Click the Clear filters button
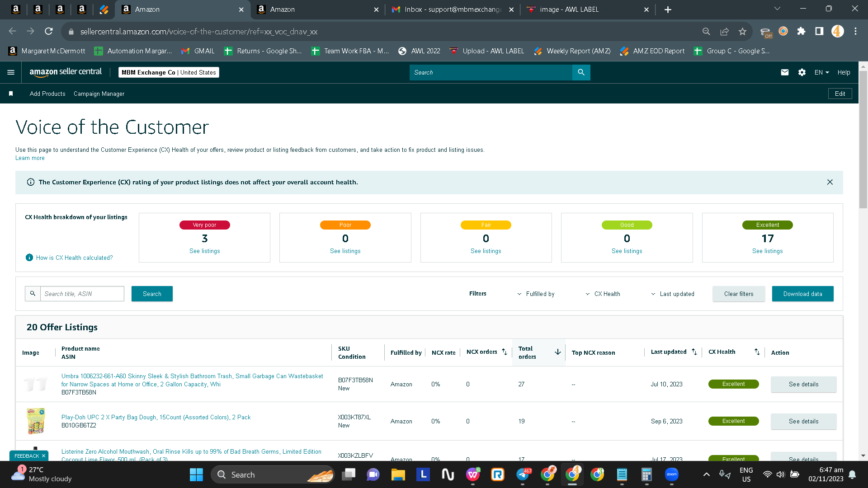This screenshot has width=868, height=488. tap(739, 294)
